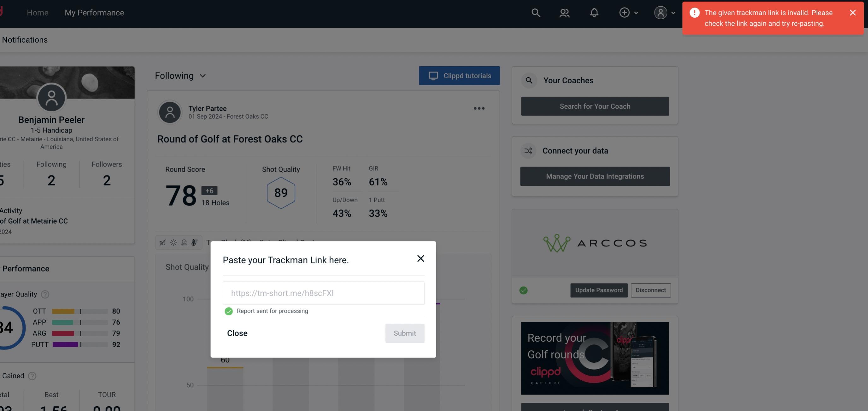Click the green report processing status toggle
868x411 pixels.
coord(228,311)
